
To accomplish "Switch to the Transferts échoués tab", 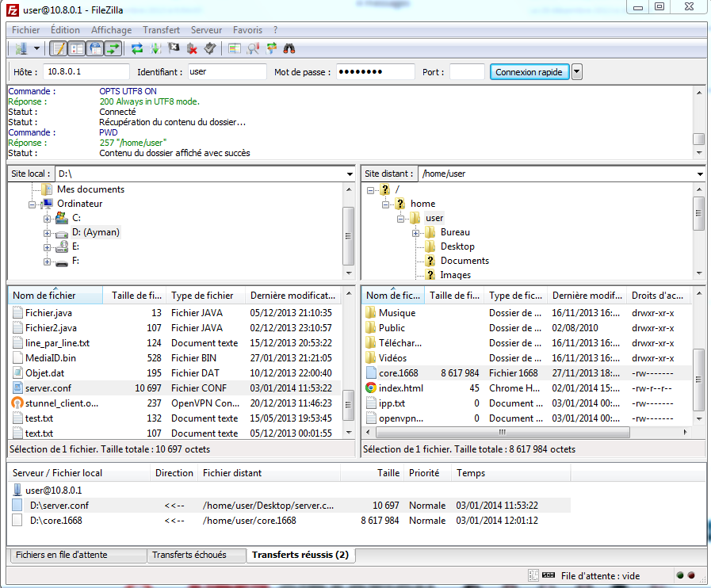I will (189, 555).
